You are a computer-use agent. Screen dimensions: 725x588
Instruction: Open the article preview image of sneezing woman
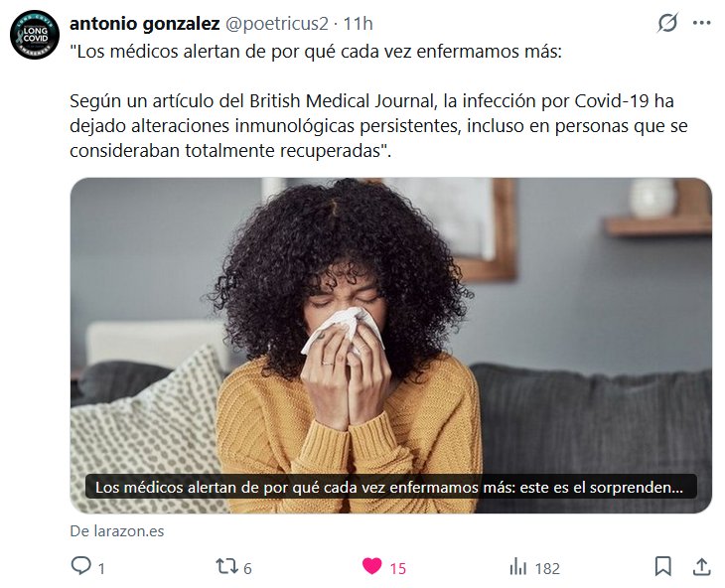390,346
